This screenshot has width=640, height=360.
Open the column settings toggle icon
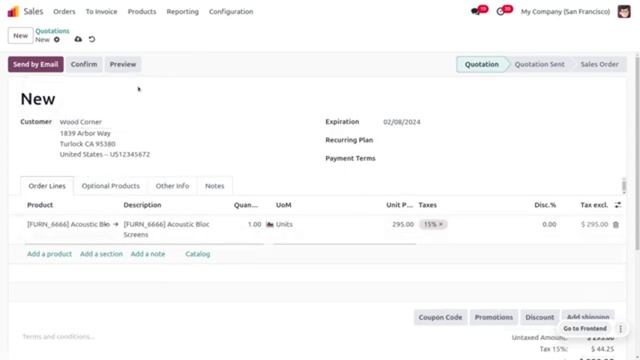(x=618, y=205)
